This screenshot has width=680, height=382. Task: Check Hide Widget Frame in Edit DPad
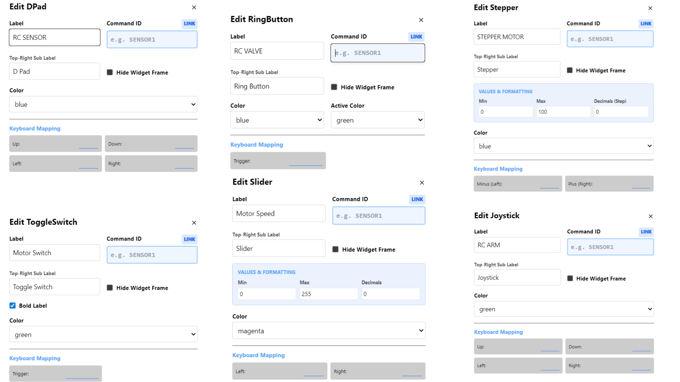(x=110, y=72)
